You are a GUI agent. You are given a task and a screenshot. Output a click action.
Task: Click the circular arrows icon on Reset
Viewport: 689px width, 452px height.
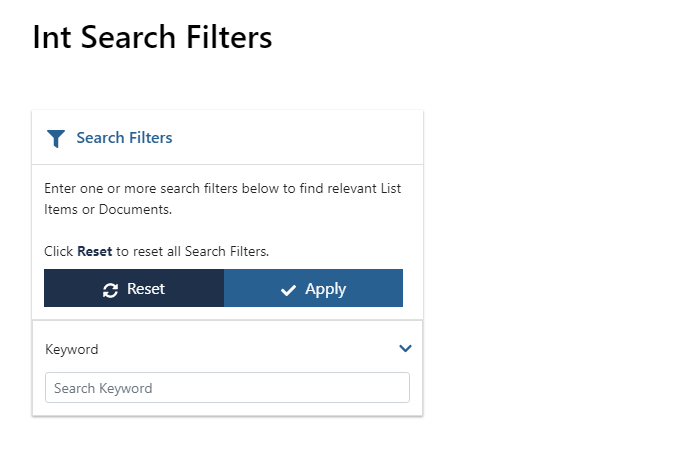coord(110,290)
